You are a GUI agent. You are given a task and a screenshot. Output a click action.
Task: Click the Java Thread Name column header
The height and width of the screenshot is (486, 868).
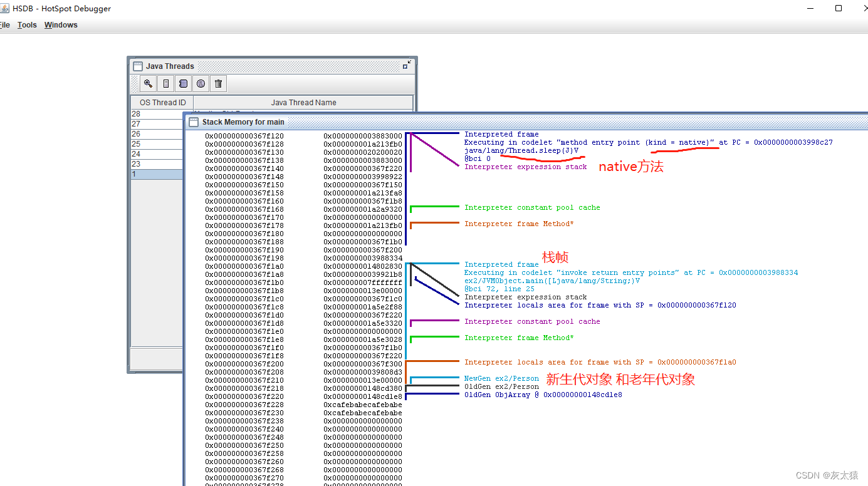[x=303, y=103]
